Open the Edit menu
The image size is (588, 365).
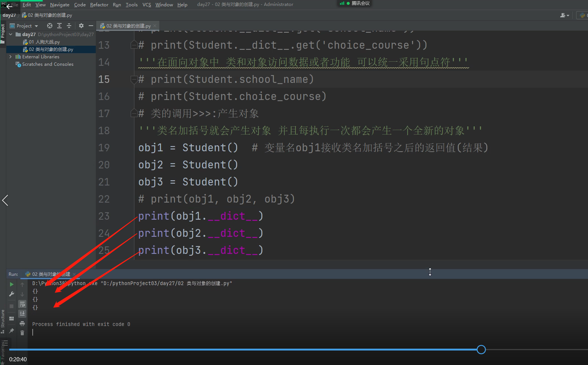pos(27,4)
